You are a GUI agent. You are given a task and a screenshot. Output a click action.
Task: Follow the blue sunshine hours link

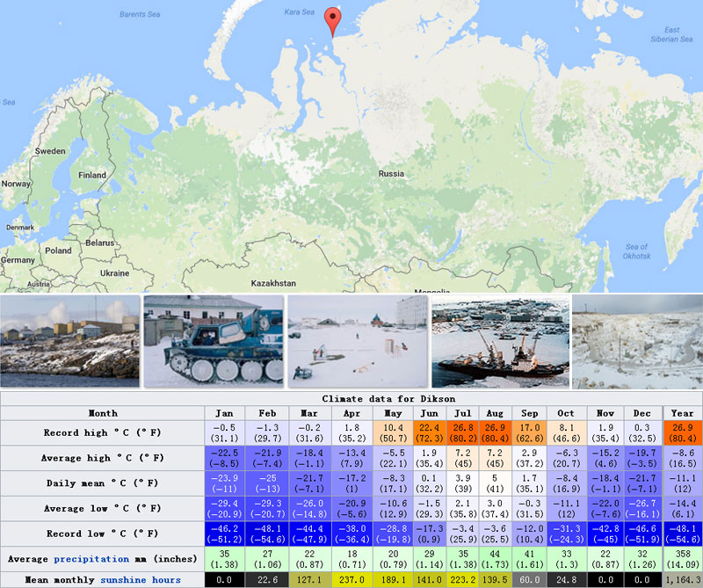click(141, 580)
